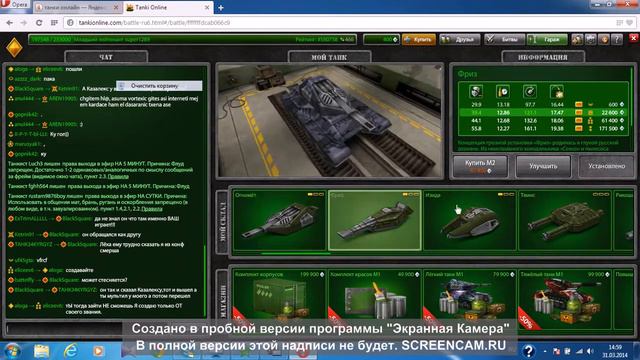
Task: Click the browser back arrow
Action: 9,23
